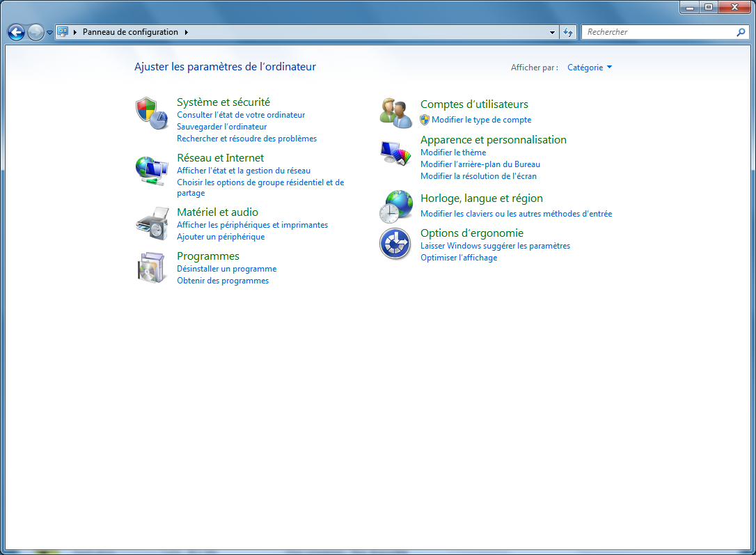Open Sauvegarder l'ordinateur link

(x=222, y=127)
